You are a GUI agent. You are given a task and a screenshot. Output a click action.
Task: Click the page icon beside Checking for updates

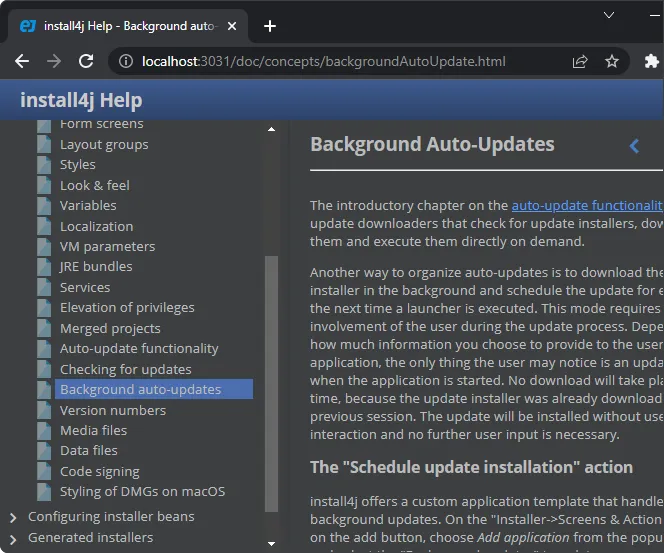[44, 370]
